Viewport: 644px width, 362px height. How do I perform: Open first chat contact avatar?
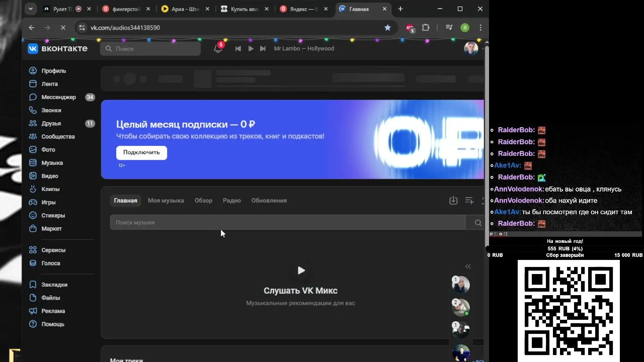point(461,285)
